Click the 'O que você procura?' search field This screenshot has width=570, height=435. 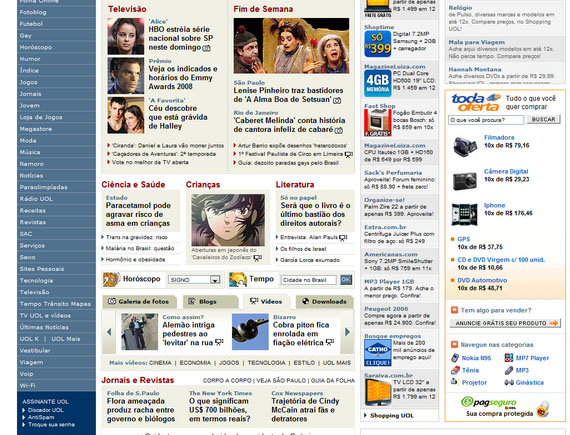pyautogui.click(x=486, y=120)
